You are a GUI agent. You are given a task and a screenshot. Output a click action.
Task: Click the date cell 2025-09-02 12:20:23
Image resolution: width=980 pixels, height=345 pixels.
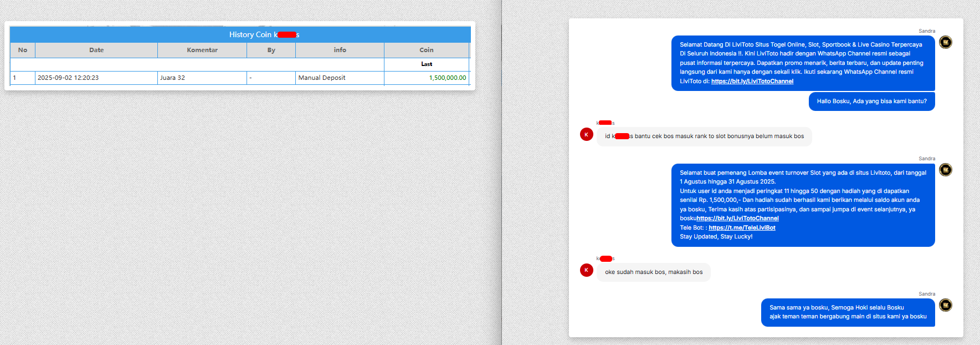click(x=96, y=78)
